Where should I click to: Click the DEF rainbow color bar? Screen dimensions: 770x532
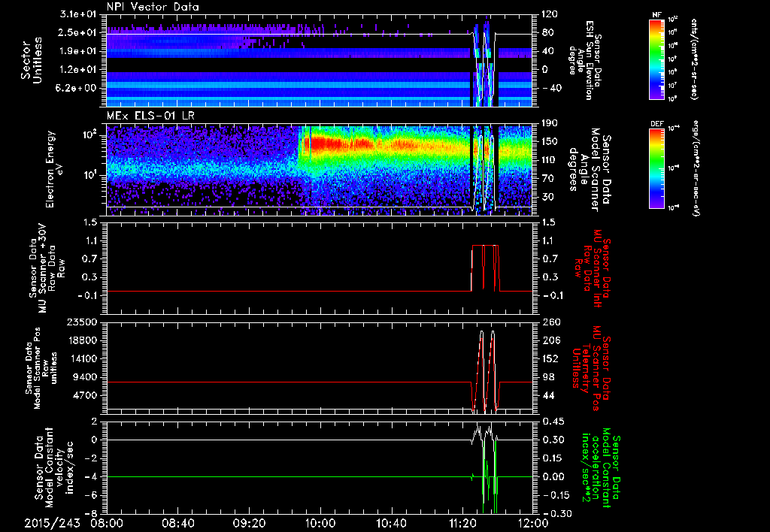point(656,169)
